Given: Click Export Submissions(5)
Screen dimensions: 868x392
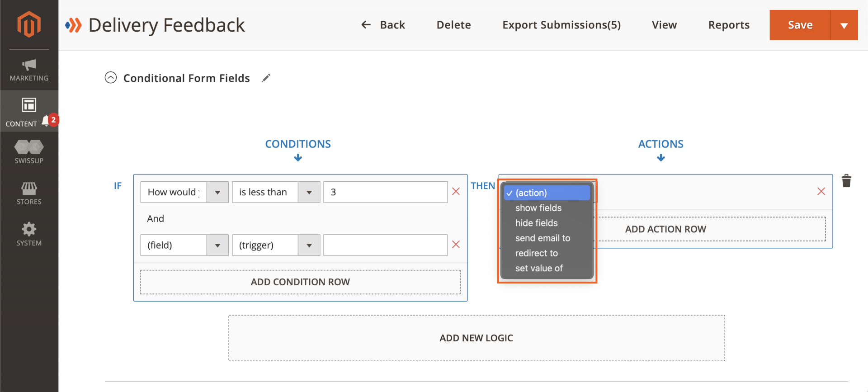Looking at the screenshot, I should 561,25.
